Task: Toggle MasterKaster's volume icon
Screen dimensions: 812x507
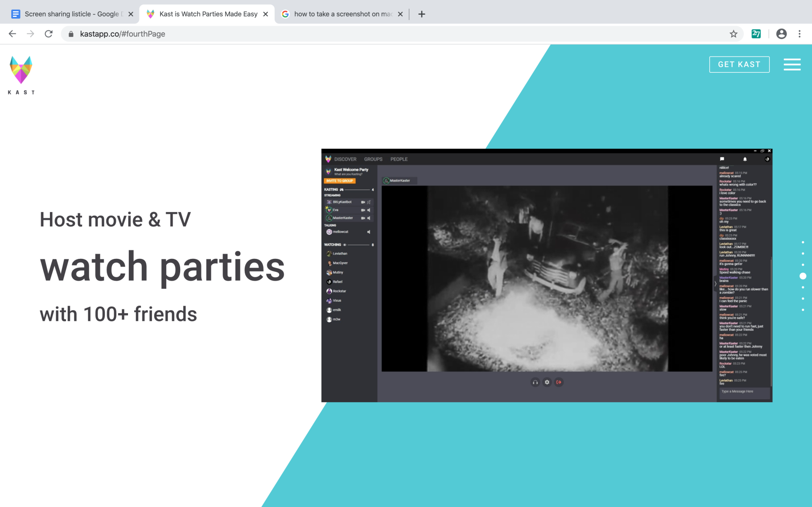Action: (369, 218)
